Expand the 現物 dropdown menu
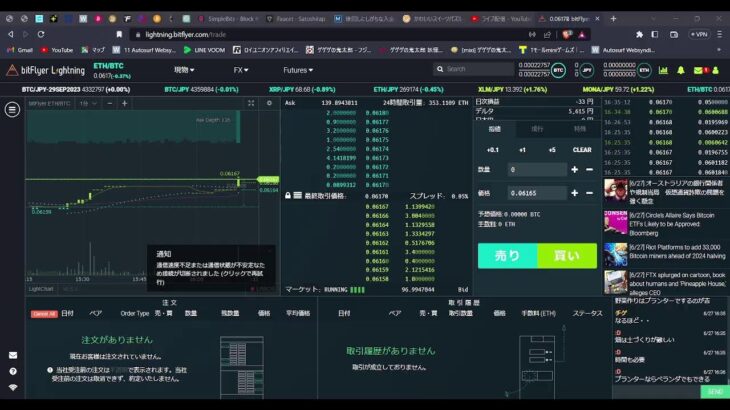This screenshot has height=410, width=730. [x=184, y=70]
